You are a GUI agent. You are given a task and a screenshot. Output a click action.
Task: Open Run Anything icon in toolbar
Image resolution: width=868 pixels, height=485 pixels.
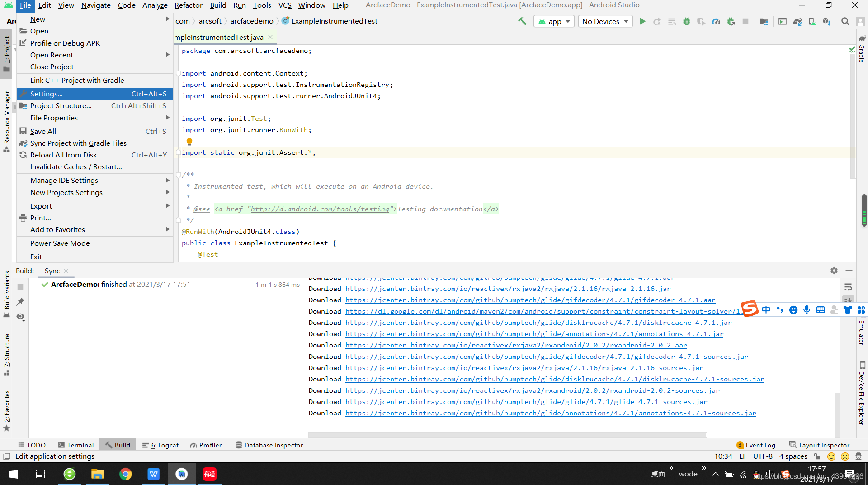click(783, 21)
